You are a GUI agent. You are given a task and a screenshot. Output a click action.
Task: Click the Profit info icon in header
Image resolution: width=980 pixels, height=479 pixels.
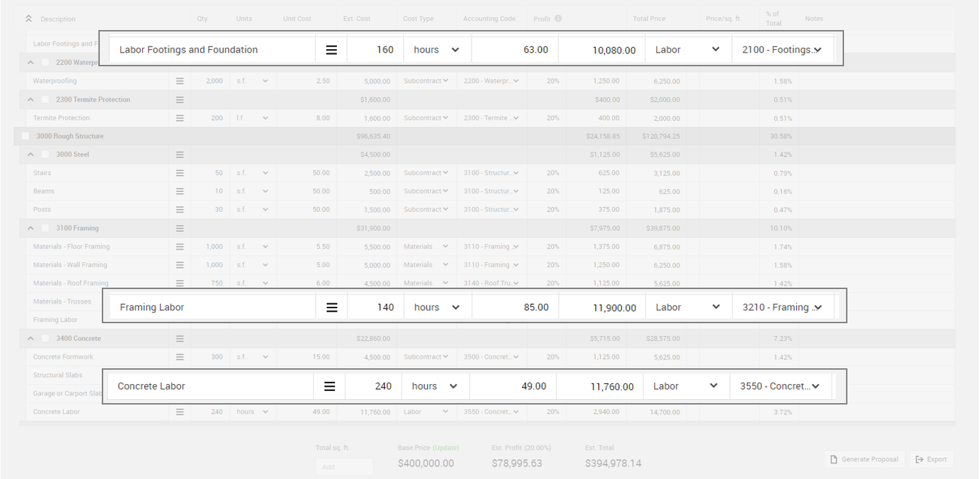pyautogui.click(x=558, y=18)
